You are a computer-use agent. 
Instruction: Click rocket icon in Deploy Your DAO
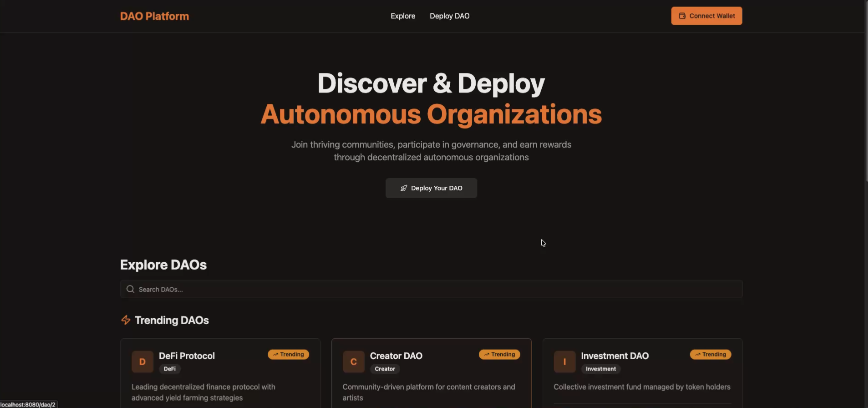point(404,188)
